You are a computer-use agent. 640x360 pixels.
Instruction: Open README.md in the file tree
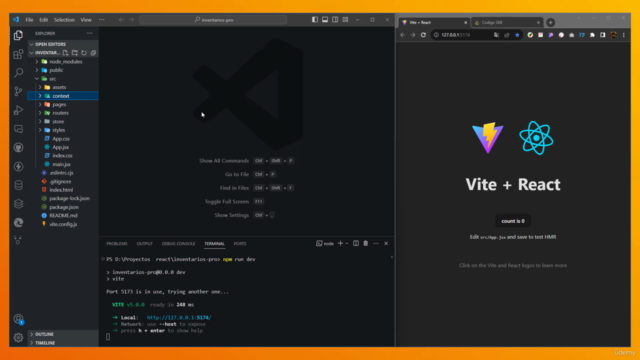(x=63, y=216)
